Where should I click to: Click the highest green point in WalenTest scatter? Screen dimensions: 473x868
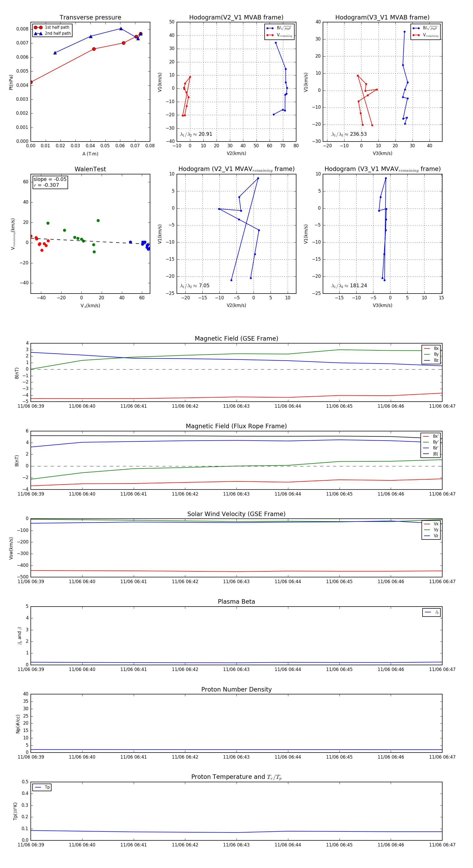tap(98, 221)
